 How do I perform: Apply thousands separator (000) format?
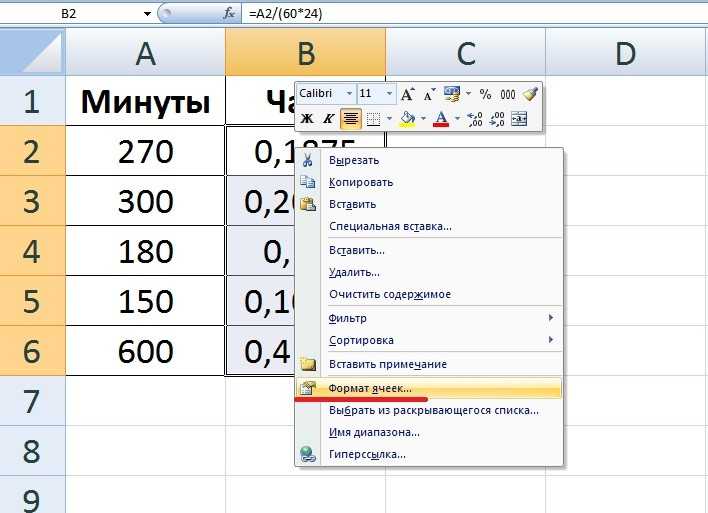tap(508, 94)
